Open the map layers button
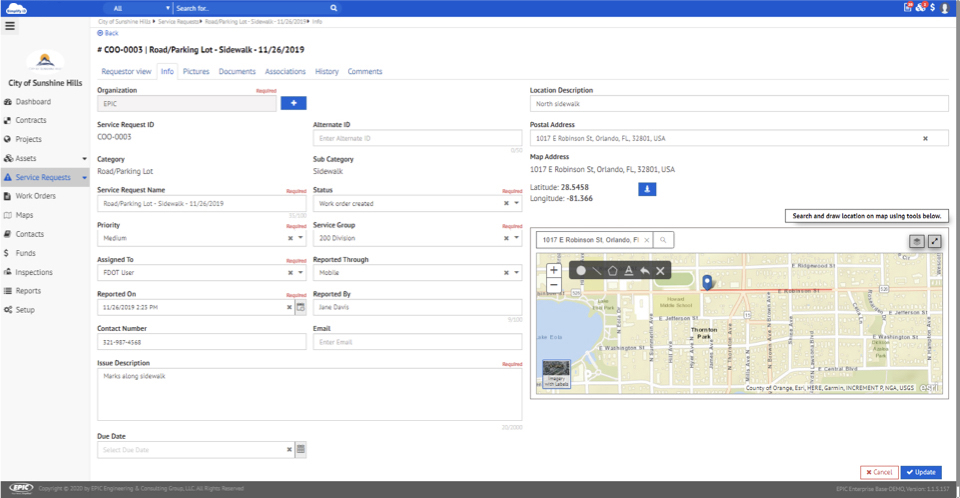Viewport: 960px width, 498px height. (916, 241)
